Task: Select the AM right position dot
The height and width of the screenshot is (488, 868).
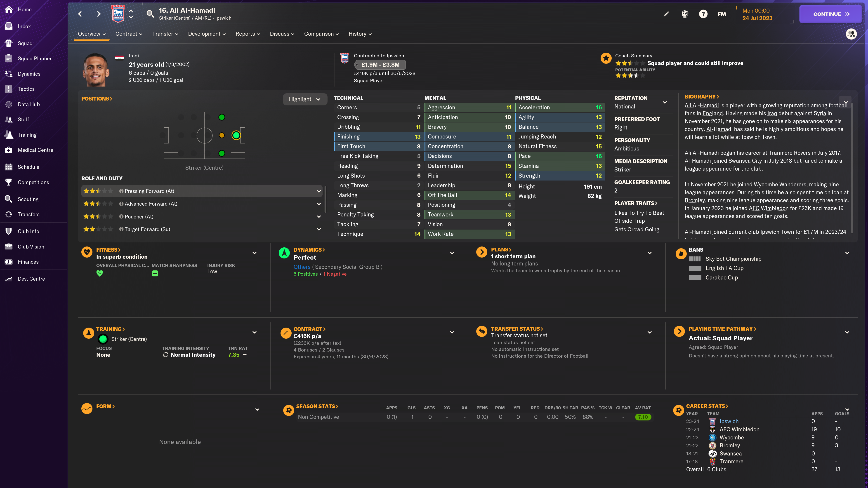Action: pos(221,153)
